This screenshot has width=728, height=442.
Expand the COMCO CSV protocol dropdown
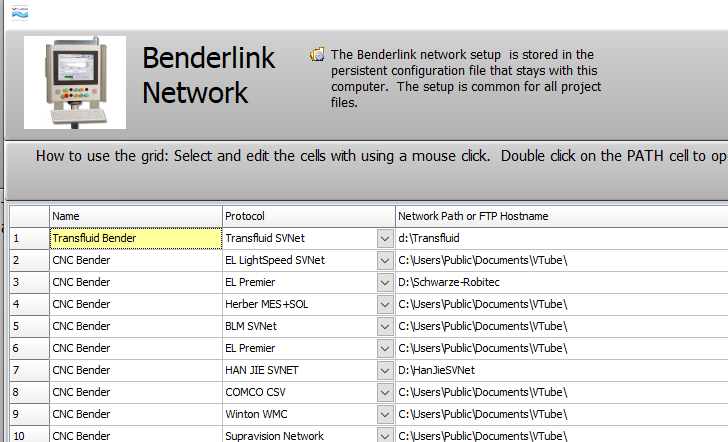[x=384, y=392]
